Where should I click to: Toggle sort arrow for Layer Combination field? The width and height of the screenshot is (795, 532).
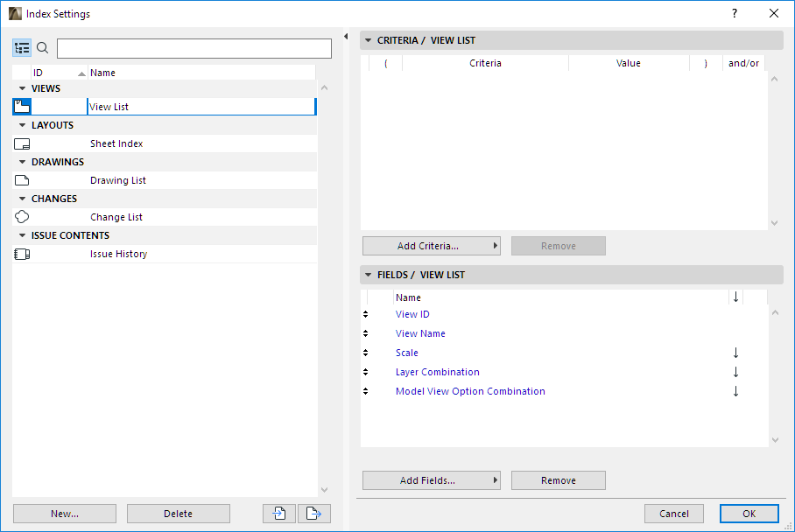(735, 372)
